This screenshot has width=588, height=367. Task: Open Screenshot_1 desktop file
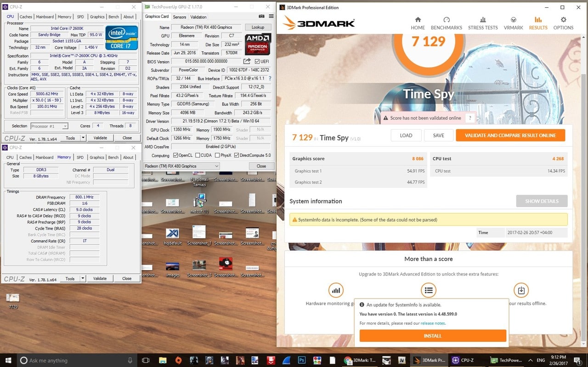coord(199,235)
